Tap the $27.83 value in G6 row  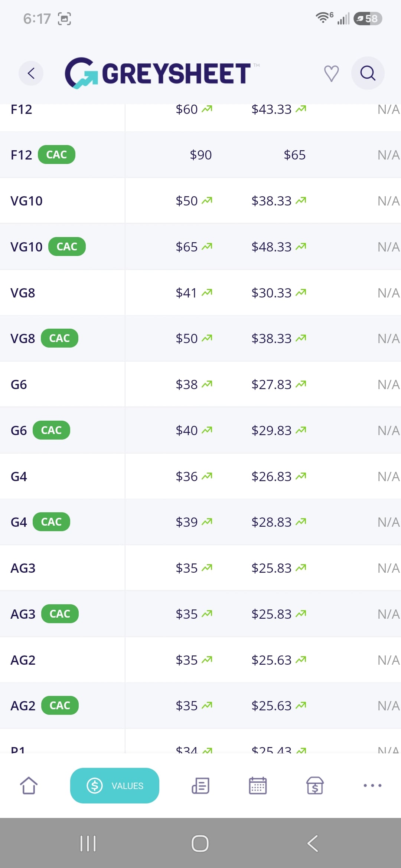pyautogui.click(x=271, y=385)
